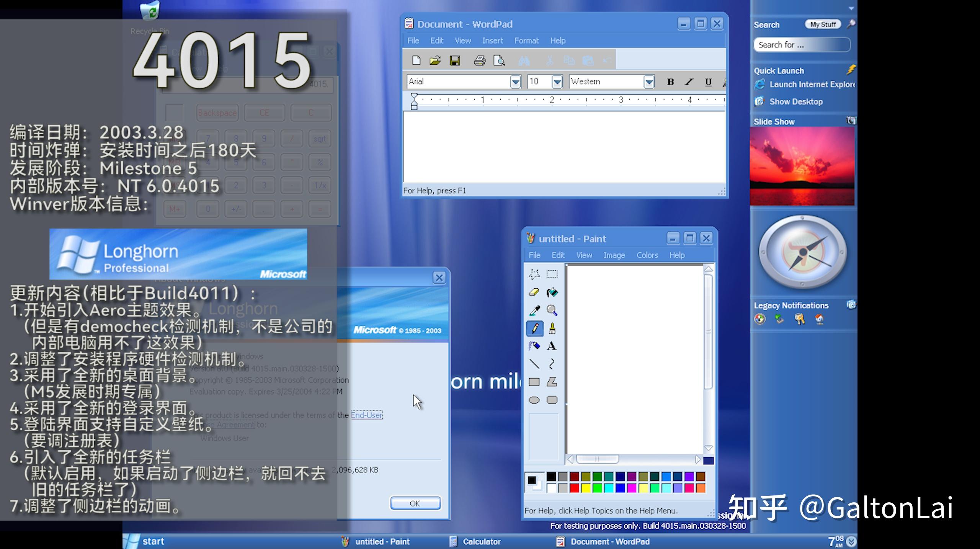This screenshot has height=549, width=980.
Task: Select the Polygon tool in Paint
Action: point(552,382)
